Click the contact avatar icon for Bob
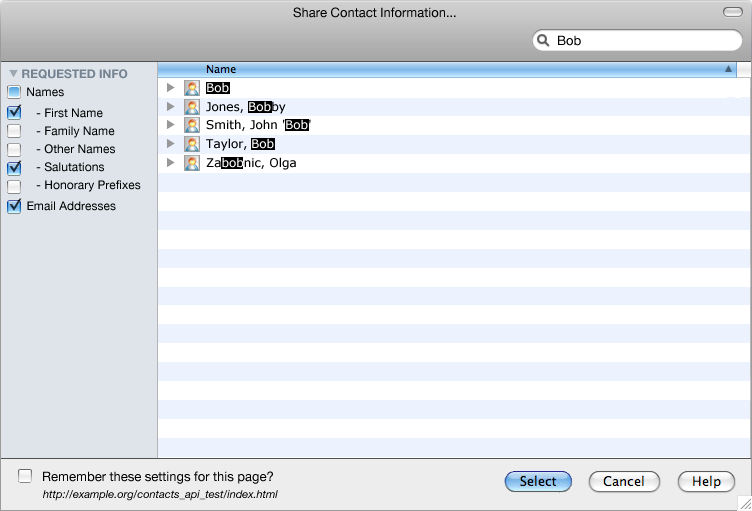Screen dimensions: 752x511 (192, 88)
